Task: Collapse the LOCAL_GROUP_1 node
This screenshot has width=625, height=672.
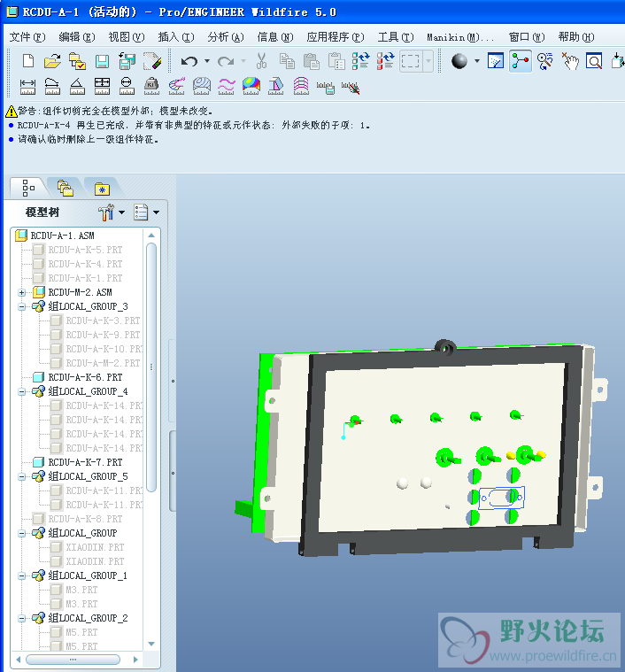Action: click(22, 576)
